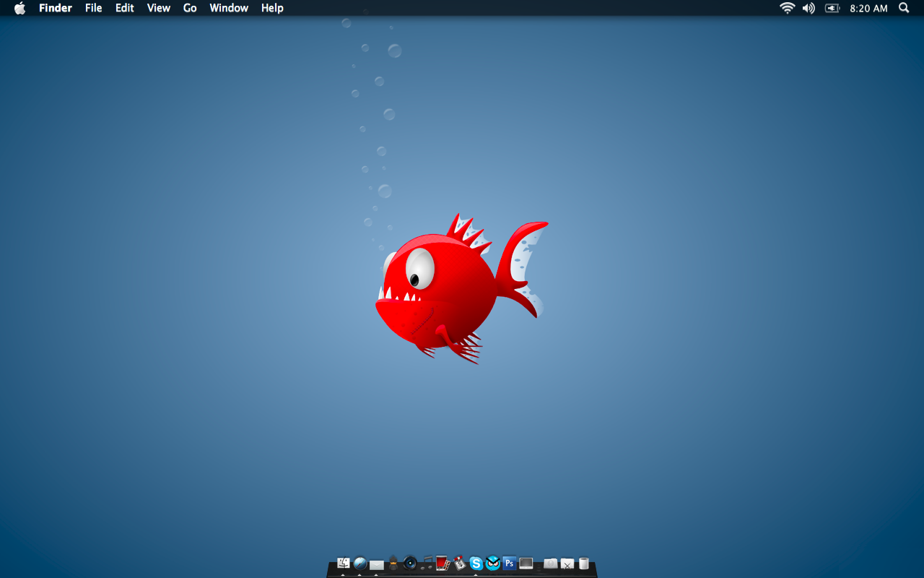Open the Mail app in dock
The image size is (924, 578).
click(x=377, y=564)
